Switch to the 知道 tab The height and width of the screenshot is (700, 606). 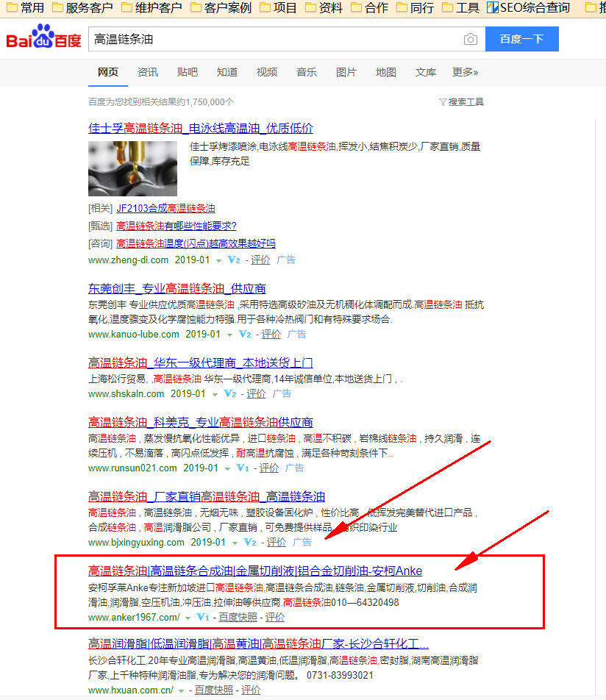pos(227,72)
